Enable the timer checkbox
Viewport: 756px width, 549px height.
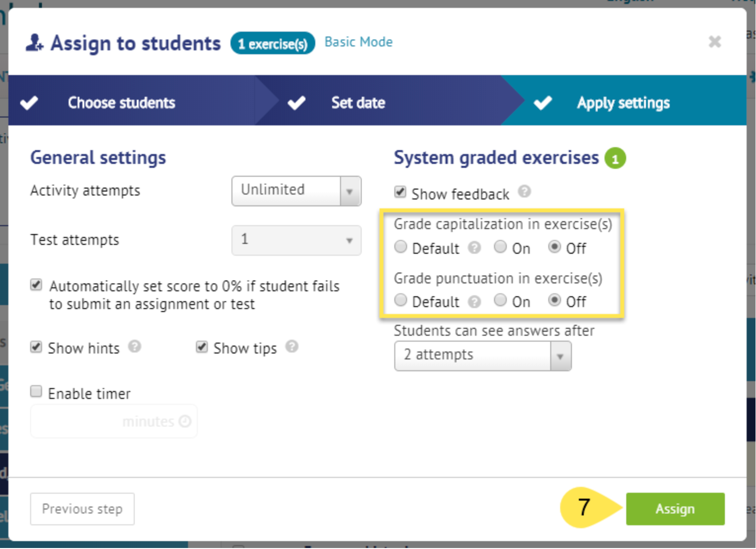click(36, 392)
